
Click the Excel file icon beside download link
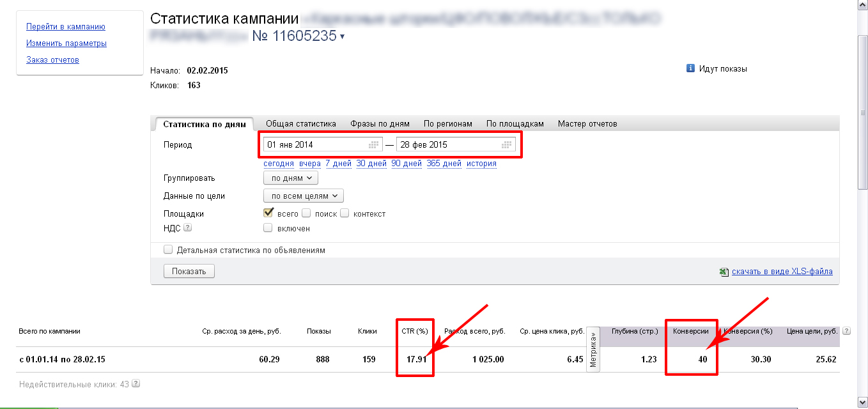[724, 272]
